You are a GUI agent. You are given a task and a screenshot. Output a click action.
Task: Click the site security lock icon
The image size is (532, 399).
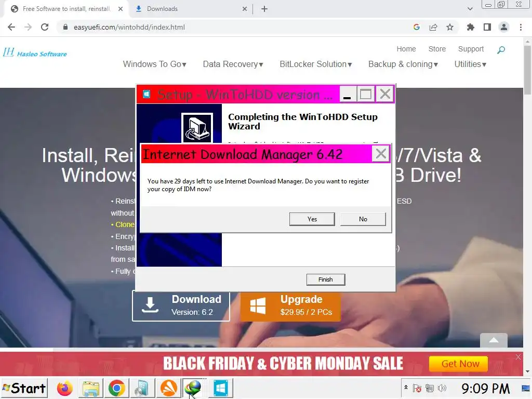tap(65, 27)
